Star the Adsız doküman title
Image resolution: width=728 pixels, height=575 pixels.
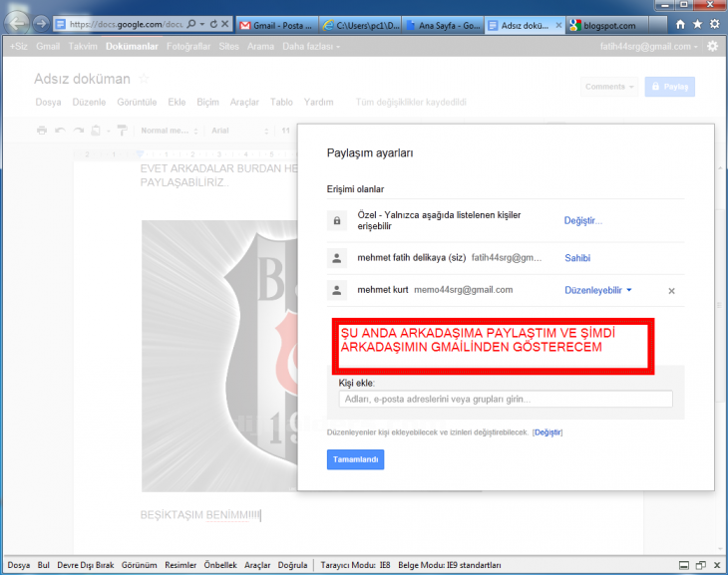(144, 79)
